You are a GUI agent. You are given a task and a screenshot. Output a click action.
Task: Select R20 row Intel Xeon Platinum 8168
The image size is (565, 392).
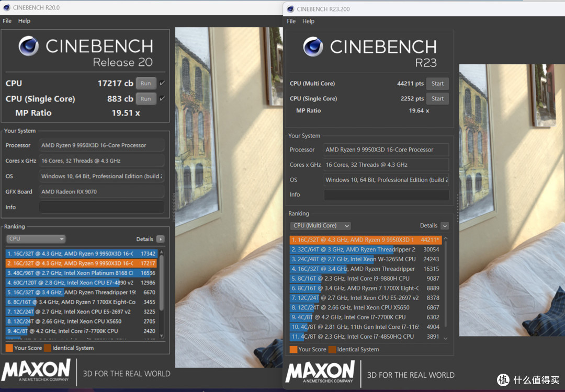click(x=81, y=273)
